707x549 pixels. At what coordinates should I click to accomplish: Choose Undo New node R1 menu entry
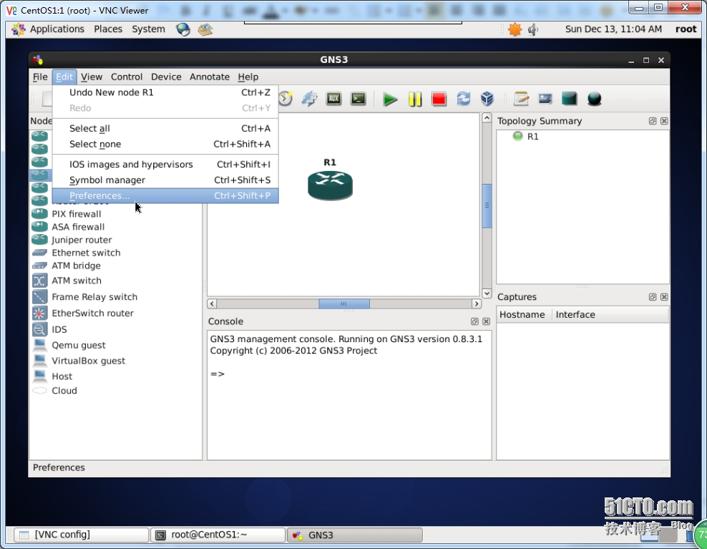[165, 92]
